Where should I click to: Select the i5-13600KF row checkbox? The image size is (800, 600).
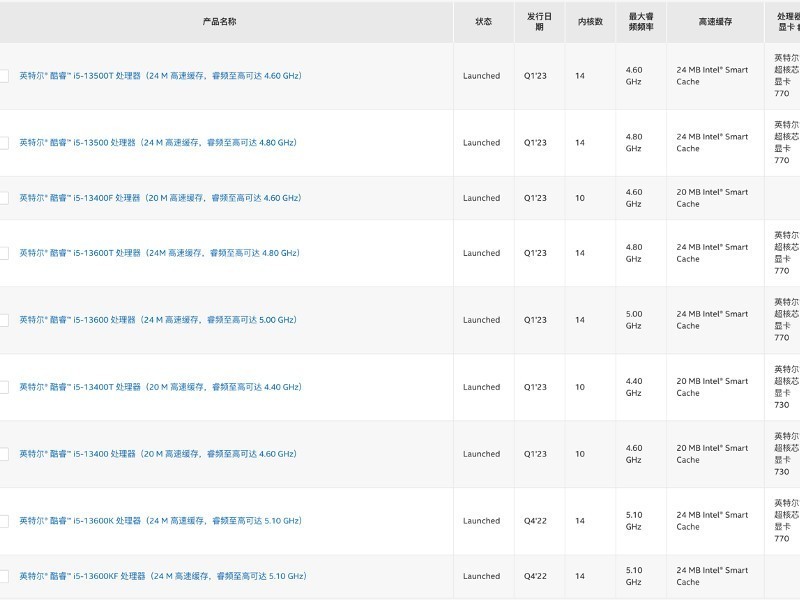coord(3,576)
